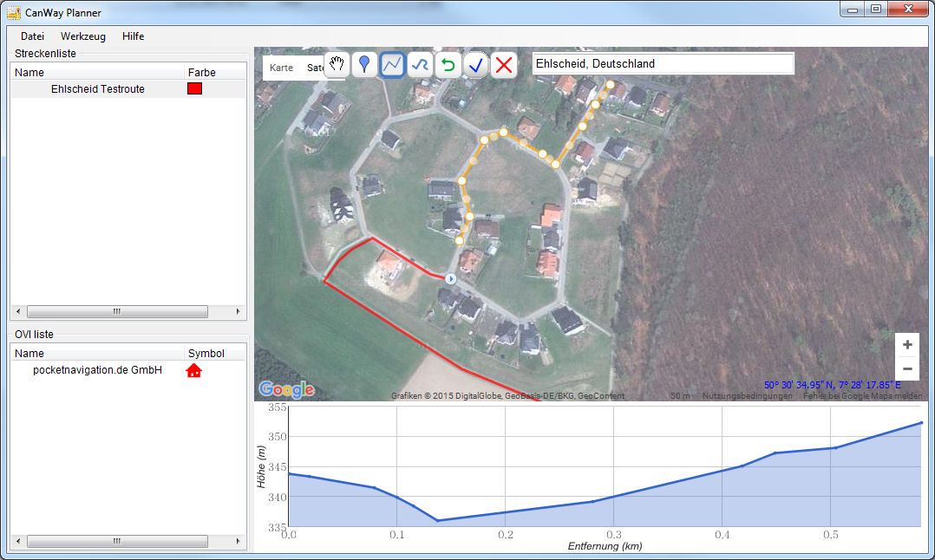The image size is (935, 560).
Task: Select Ehlscheid Testroute in the route list
Action: pyautogui.click(x=97, y=89)
